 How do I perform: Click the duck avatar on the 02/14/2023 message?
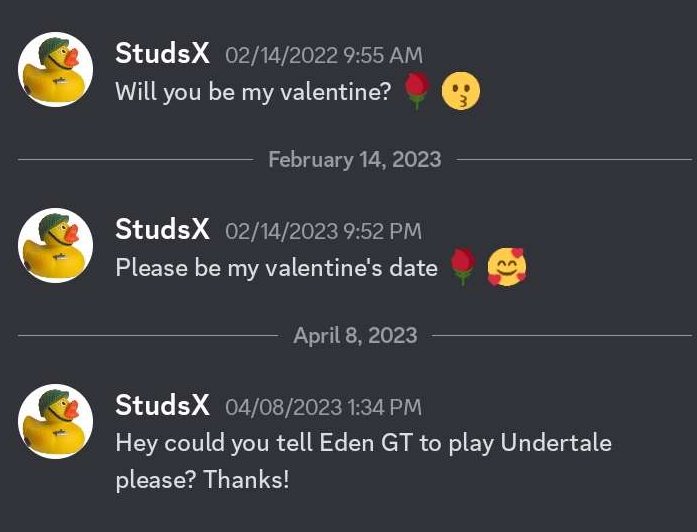[56, 245]
